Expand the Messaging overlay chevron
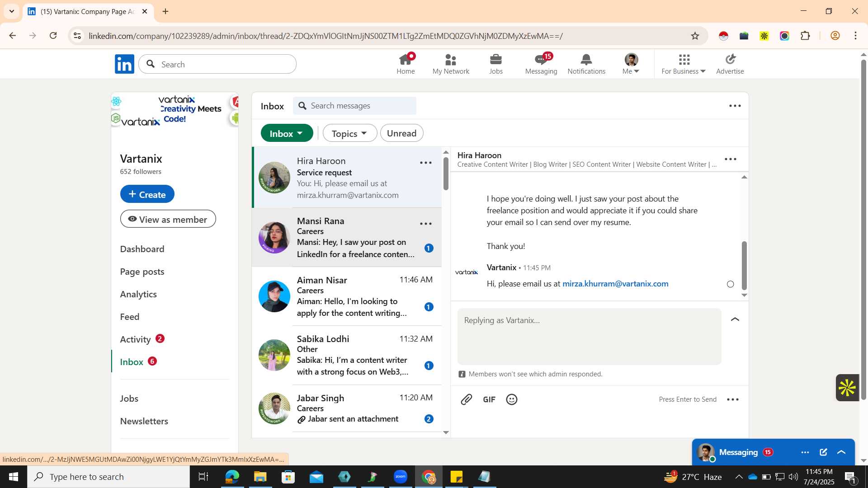This screenshot has width=868, height=488. [841, 452]
